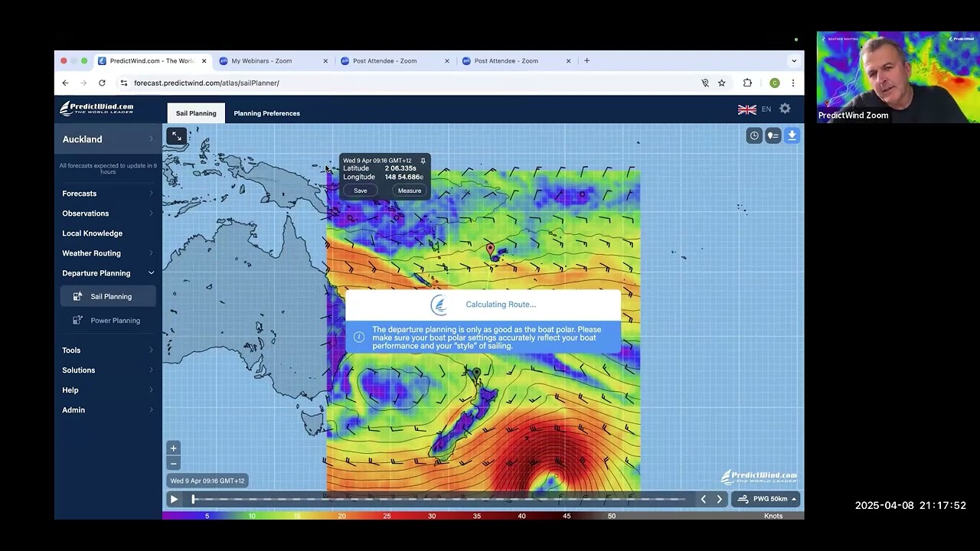Open Local Knowledge menu item
Viewport: 980px width, 551px height.
click(x=92, y=233)
